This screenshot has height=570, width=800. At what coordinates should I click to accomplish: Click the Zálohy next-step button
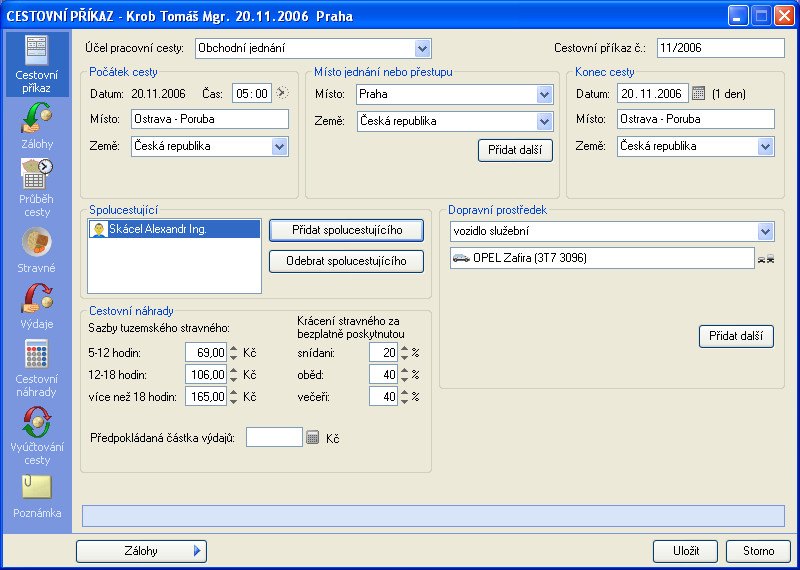pyautogui.click(x=141, y=551)
